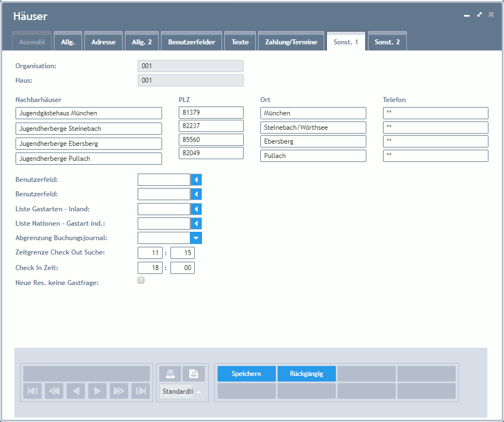Viewport: 504px width, 422px height.
Task: Switch to the Allg. tab
Action: coord(68,42)
